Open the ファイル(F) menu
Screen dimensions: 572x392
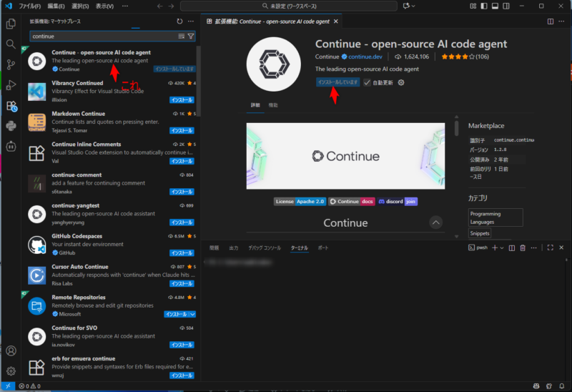[x=29, y=6]
